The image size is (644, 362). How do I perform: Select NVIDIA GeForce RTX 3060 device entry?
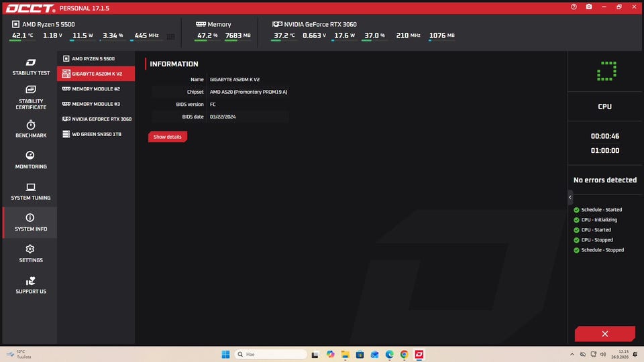click(96, 119)
